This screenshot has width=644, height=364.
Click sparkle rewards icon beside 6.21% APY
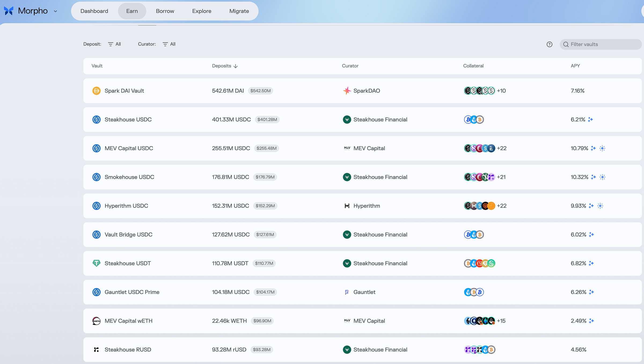pyautogui.click(x=590, y=119)
